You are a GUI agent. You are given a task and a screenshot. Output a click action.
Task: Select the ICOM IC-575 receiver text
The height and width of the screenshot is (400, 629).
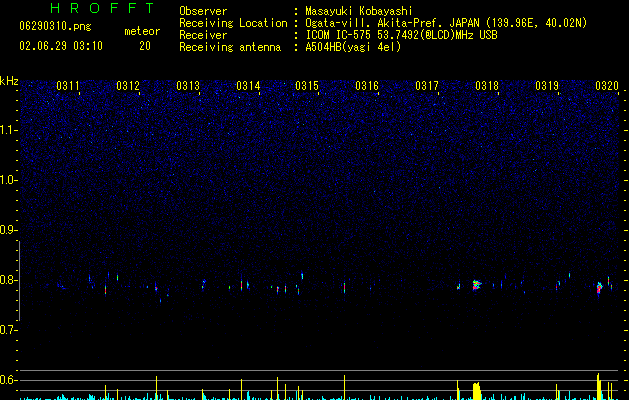pos(401,35)
